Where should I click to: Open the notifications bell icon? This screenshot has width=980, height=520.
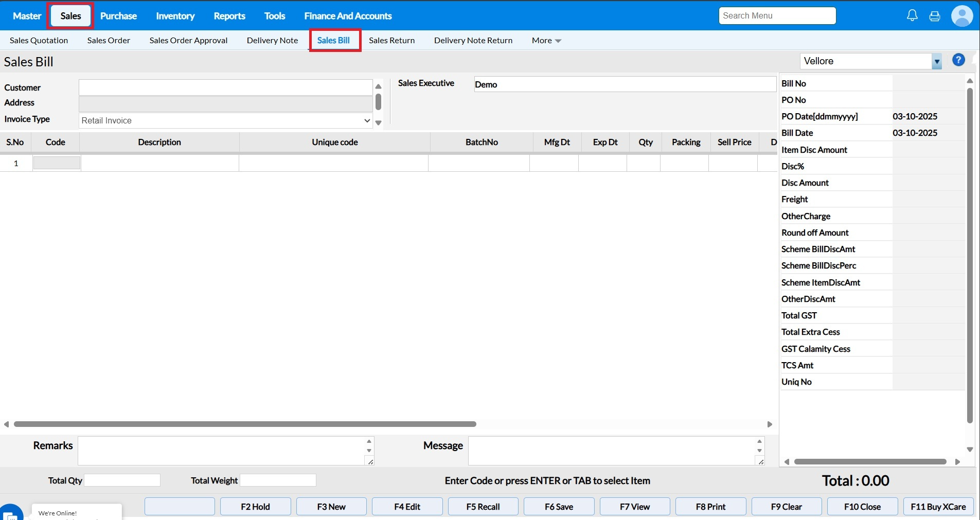(x=912, y=15)
